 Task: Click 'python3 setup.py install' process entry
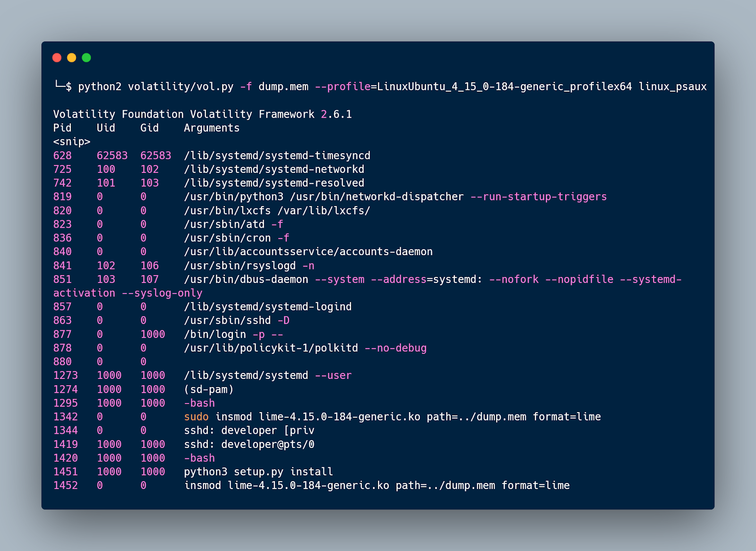[258, 472]
